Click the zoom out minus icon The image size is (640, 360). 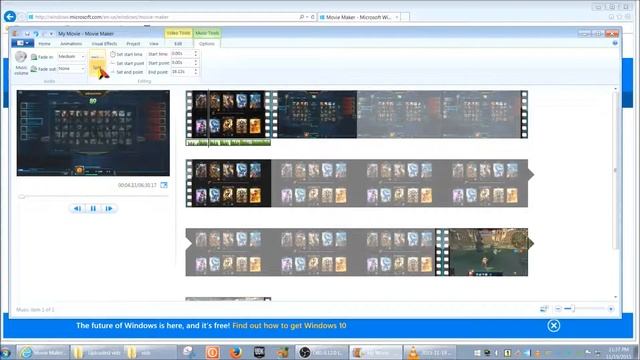click(558, 309)
